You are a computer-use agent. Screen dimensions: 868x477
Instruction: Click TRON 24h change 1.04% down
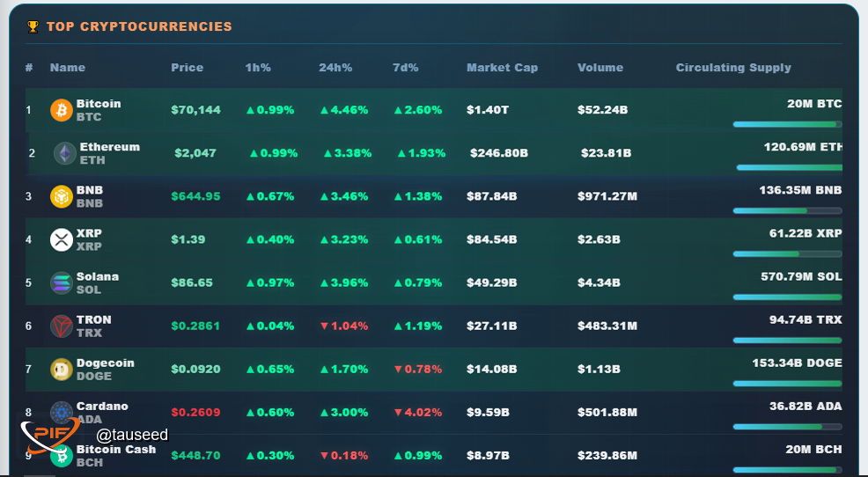tap(344, 326)
